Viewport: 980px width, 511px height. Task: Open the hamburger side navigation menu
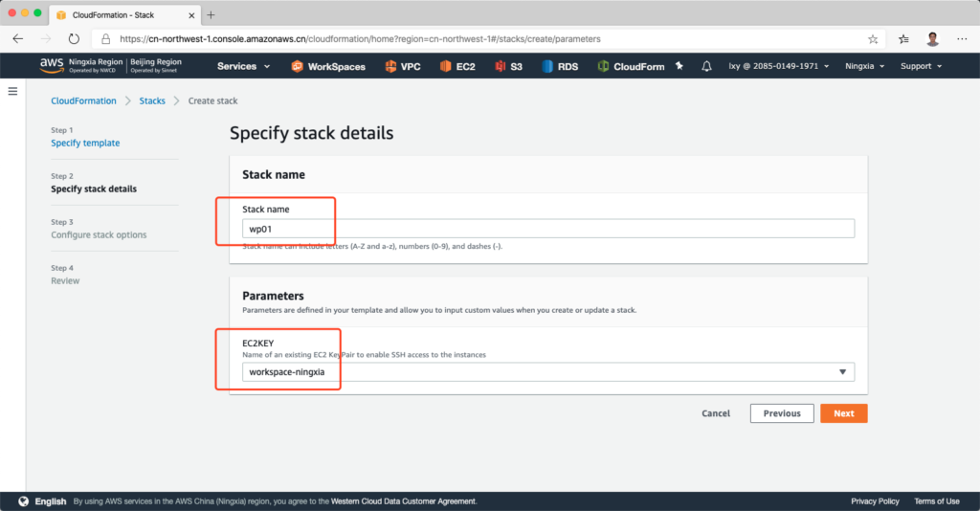[13, 91]
